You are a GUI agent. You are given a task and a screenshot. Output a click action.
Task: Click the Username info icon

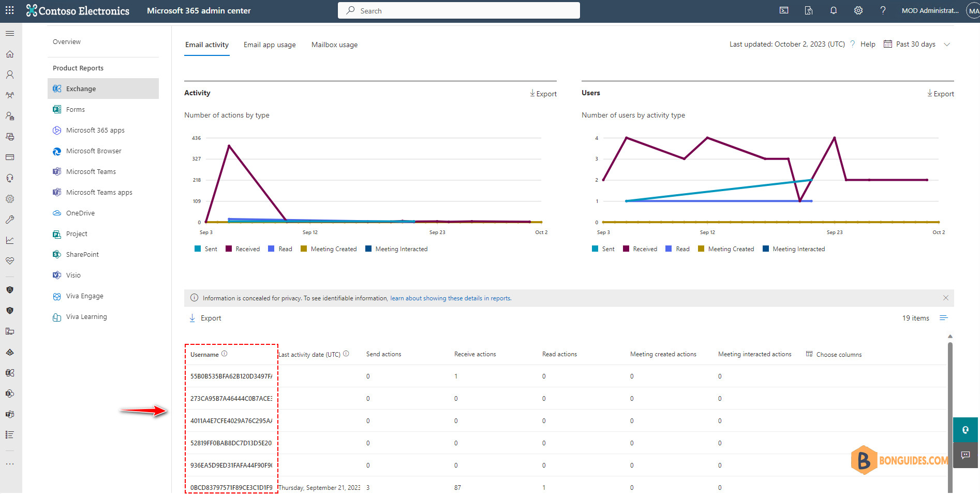pos(225,354)
